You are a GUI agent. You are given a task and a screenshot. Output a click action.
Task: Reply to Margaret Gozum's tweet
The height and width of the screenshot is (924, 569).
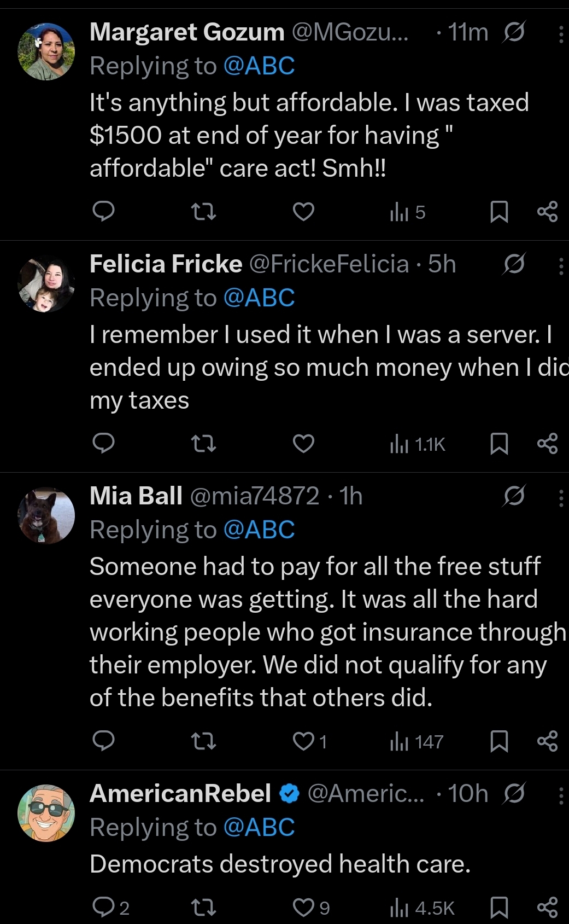[103, 211]
